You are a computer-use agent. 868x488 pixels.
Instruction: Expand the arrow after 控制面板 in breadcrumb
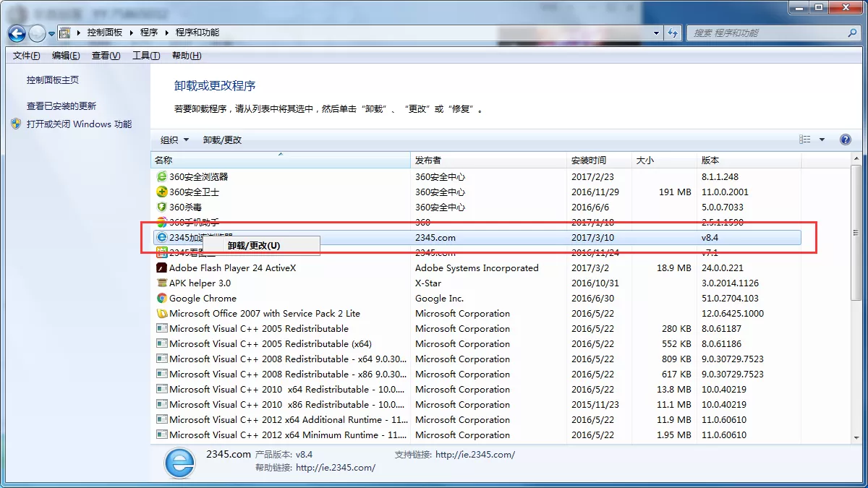coord(130,33)
